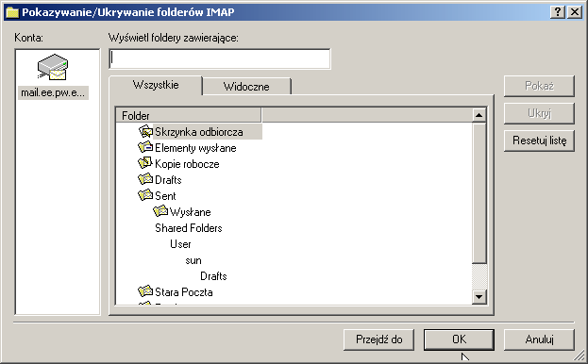Select the Shared Folders entry
This screenshot has width=588, height=364.
tap(189, 228)
